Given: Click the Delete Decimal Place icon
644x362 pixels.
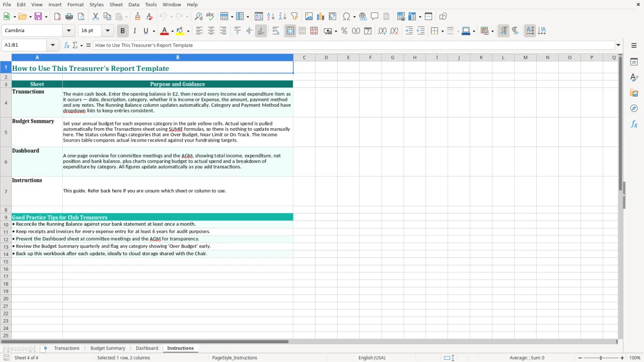Looking at the screenshot, I should [x=394, y=31].
